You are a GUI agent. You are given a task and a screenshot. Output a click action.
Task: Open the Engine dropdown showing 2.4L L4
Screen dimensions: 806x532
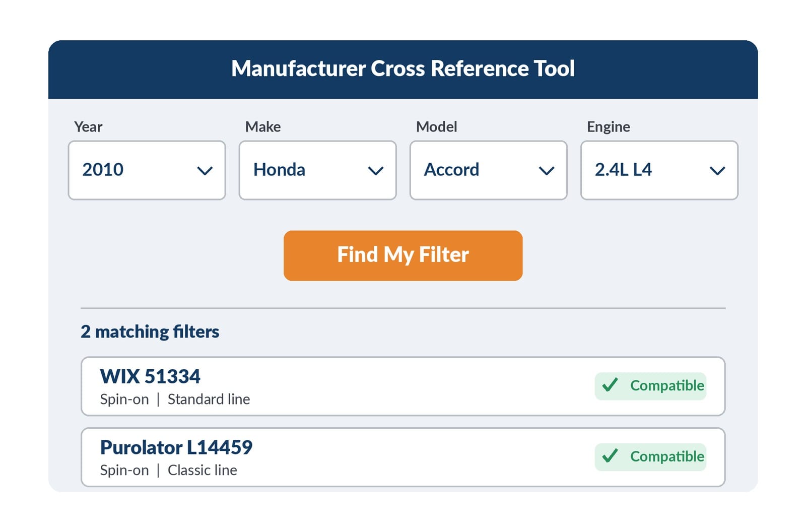[659, 170]
